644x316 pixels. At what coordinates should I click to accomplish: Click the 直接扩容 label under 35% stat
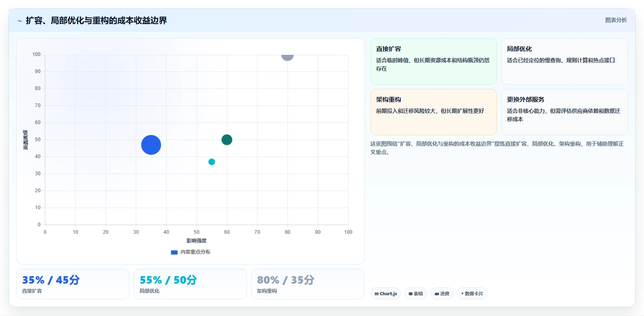(32, 291)
